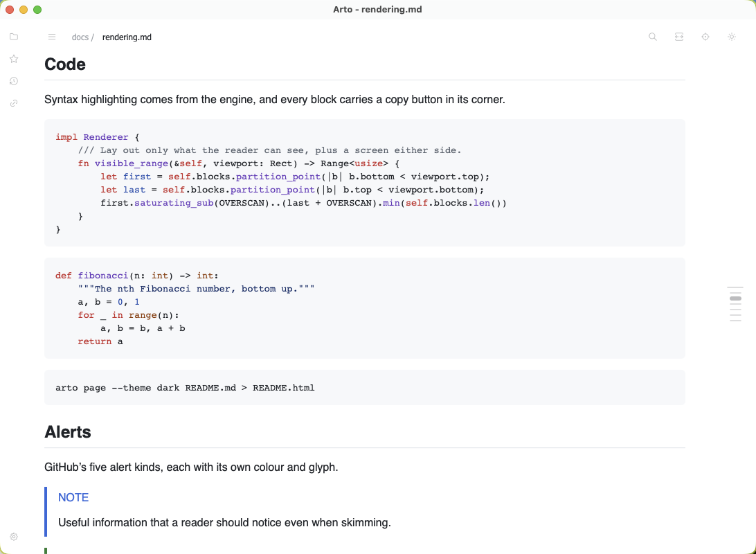Click the "first.saturating_sub(OVERSCAN)" code line

(x=304, y=203)
